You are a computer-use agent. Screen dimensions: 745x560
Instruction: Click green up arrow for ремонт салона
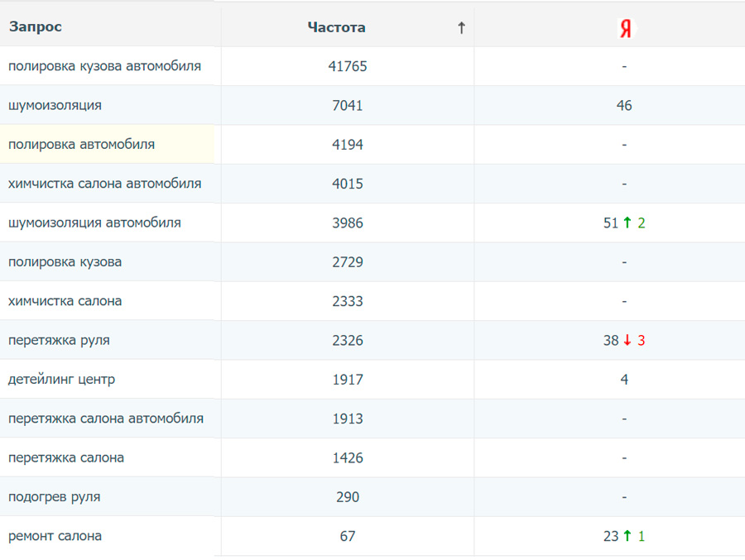coord(627,536)
